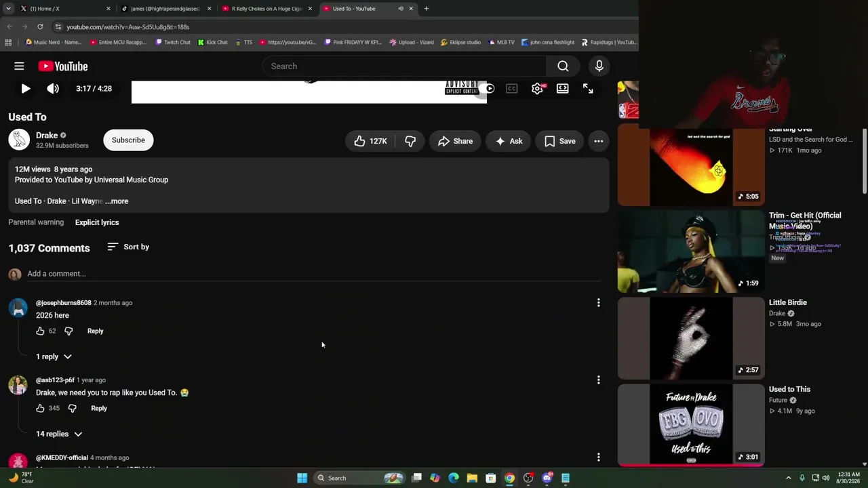Viewport: 868px width, 488px height.
Task: Open the YouTube guide hamburger menu
Action: click(x=19, y=66)
